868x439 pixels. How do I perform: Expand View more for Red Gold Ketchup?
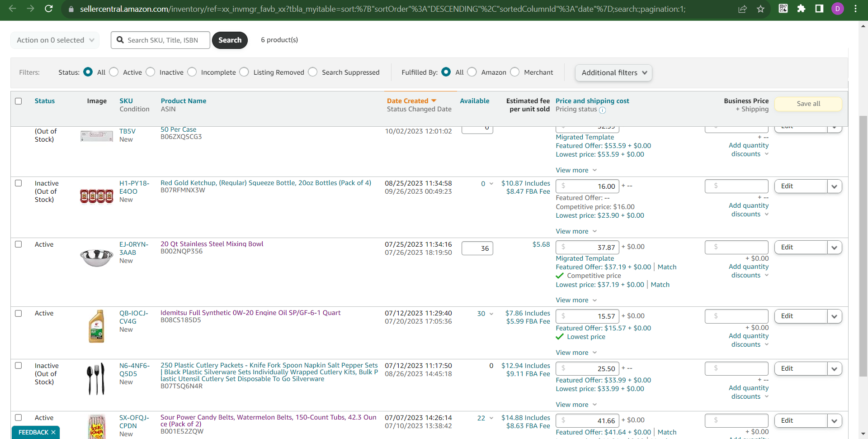576,231
